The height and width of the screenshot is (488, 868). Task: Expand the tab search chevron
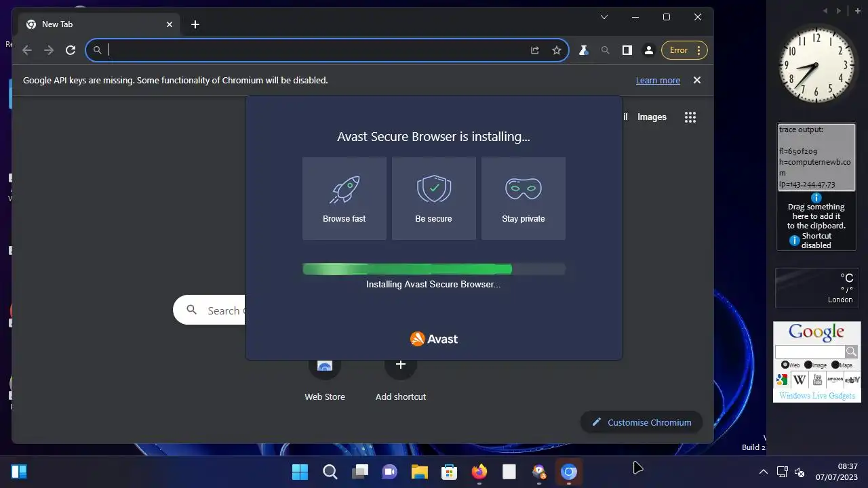click(604, 18)
